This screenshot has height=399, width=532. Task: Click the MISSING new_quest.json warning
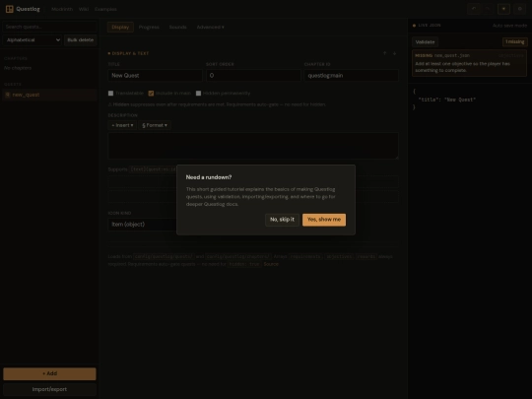469,63
